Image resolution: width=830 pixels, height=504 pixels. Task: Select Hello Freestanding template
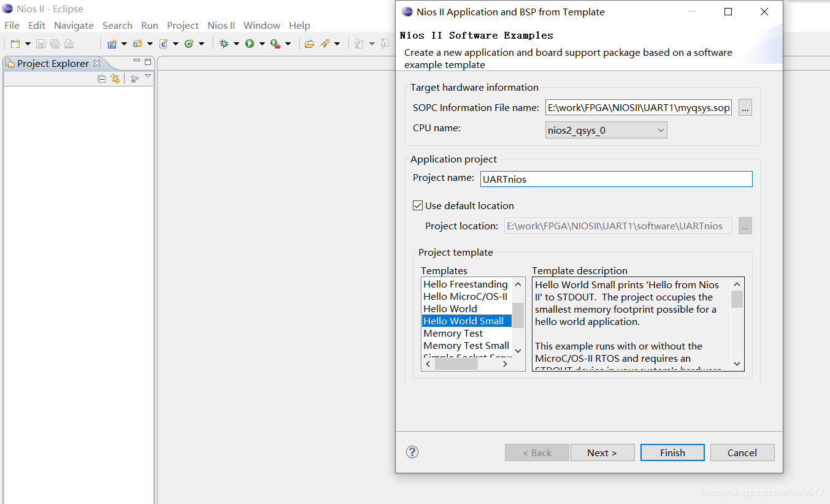[466, 284]
